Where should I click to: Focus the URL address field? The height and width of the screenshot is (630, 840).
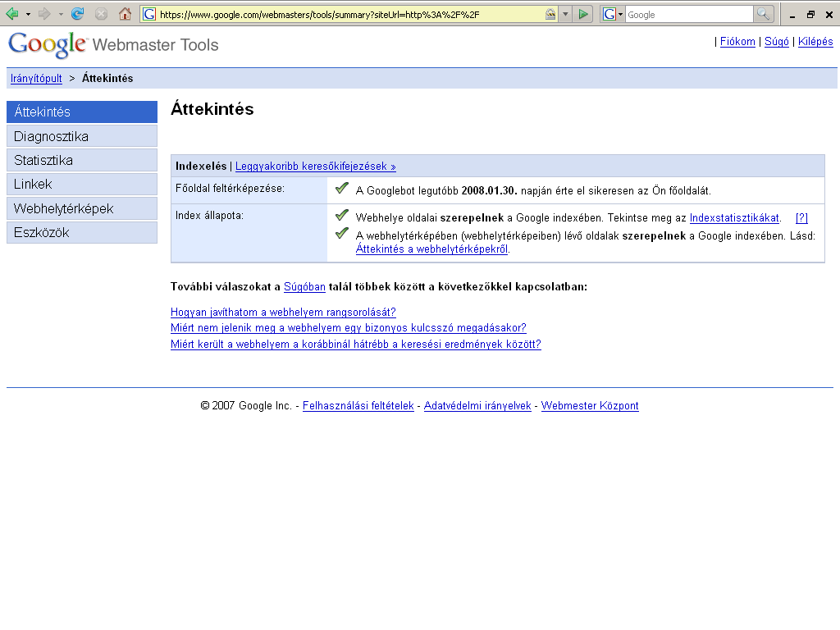click(x=348, y=15)
